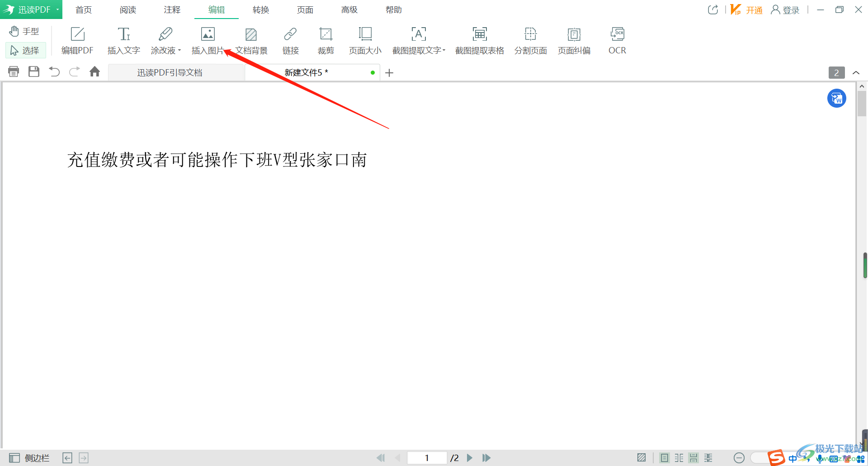Click the Undo arrow

coord(54,71)
